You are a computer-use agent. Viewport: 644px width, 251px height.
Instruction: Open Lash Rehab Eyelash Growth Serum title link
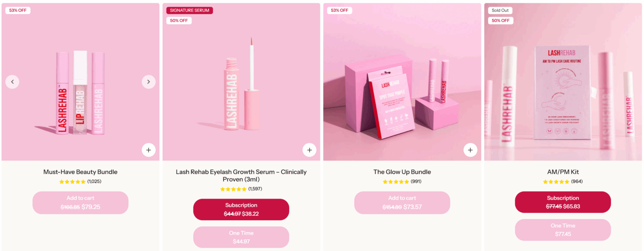click(x=241, y=176)
